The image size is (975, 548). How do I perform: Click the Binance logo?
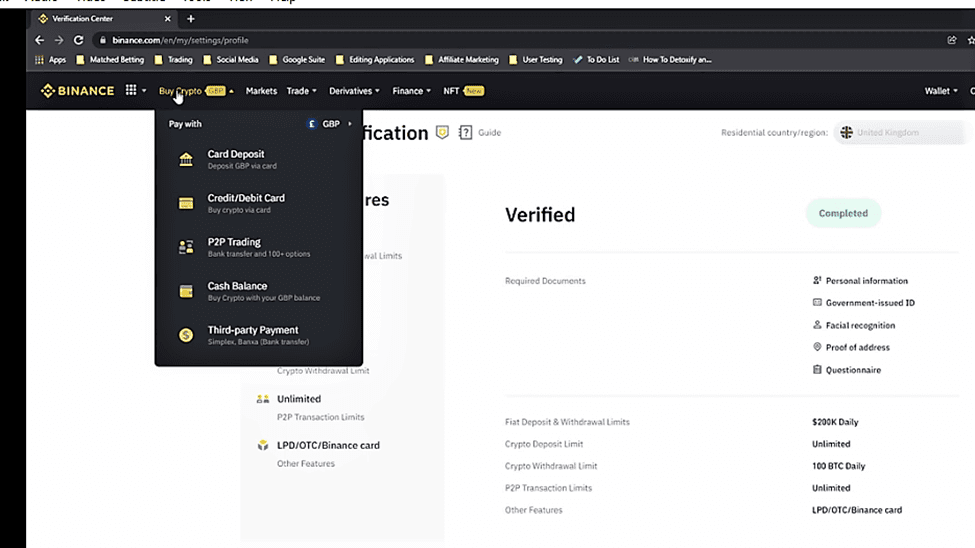tap(78, 91)
